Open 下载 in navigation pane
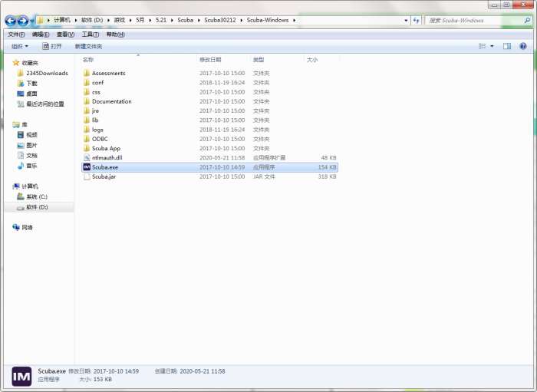The image size is (537, 392). pos(32,83)
